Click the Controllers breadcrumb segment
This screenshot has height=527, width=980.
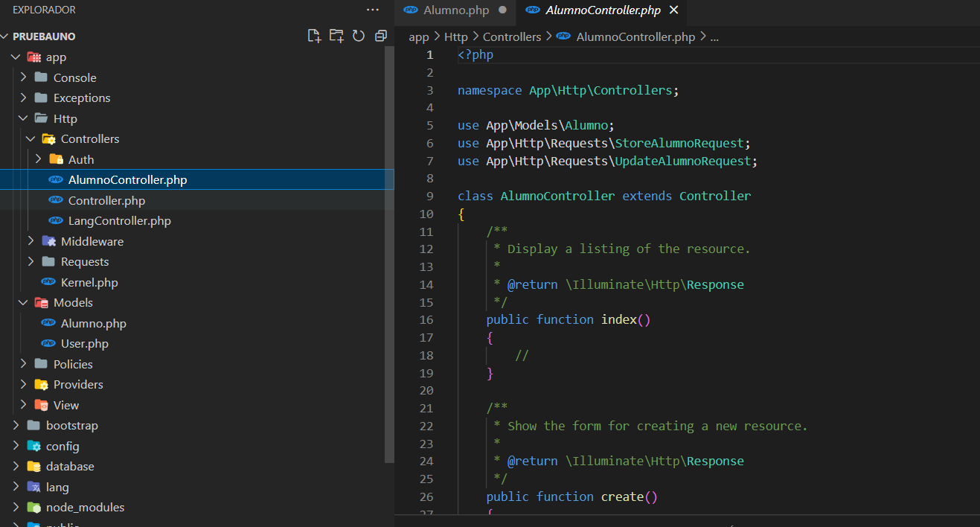(512, 36)
